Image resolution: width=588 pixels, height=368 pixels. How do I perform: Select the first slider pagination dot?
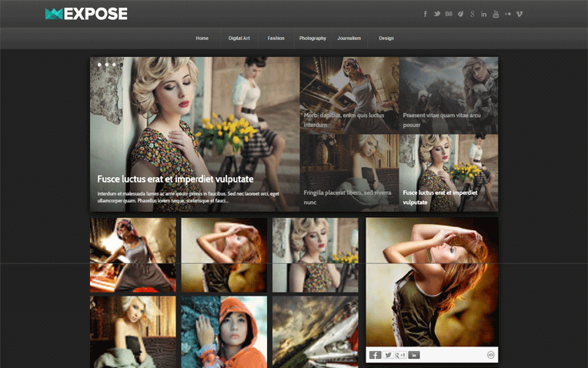pyautogui.click(x=99, y=65)
